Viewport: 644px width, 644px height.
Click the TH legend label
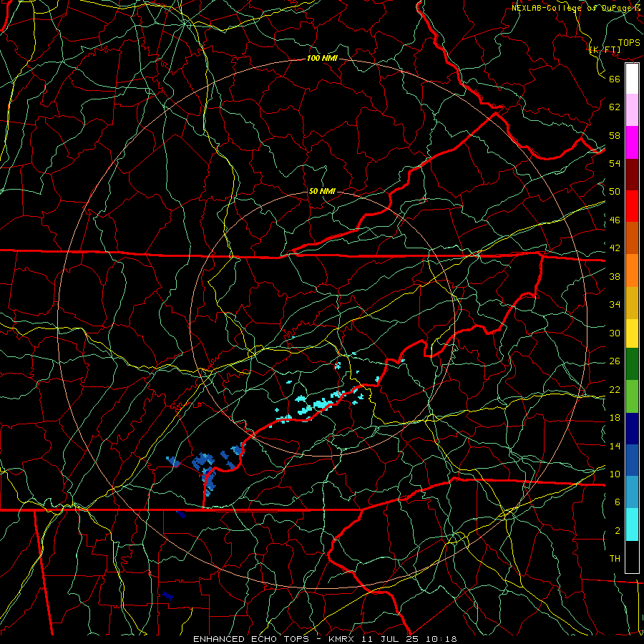click(615, 559)
